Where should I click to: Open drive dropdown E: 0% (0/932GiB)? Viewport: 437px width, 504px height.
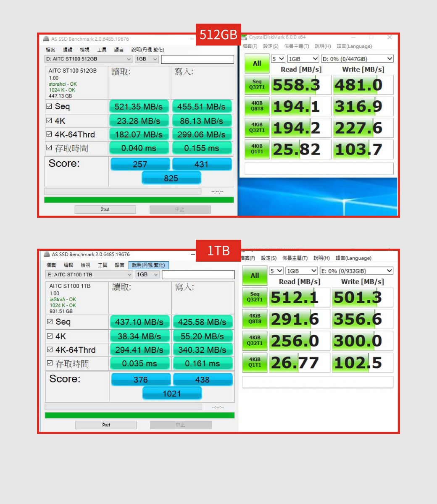pos(357,271)
